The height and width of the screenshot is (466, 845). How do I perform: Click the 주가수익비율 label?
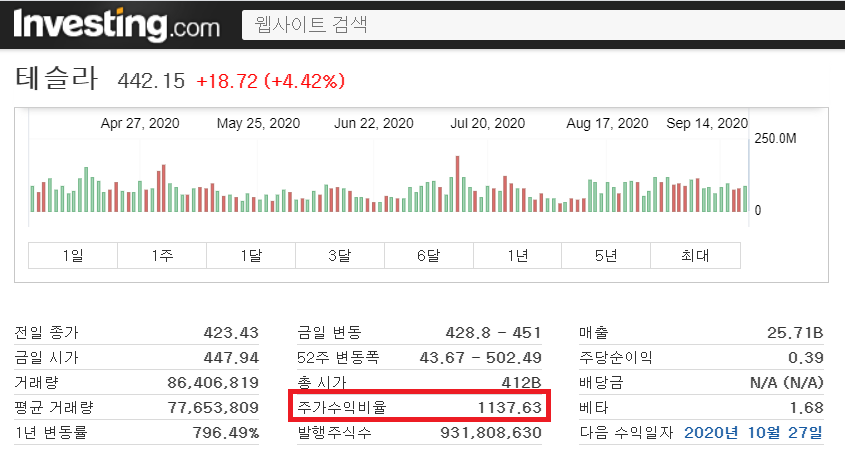point(342,407)
